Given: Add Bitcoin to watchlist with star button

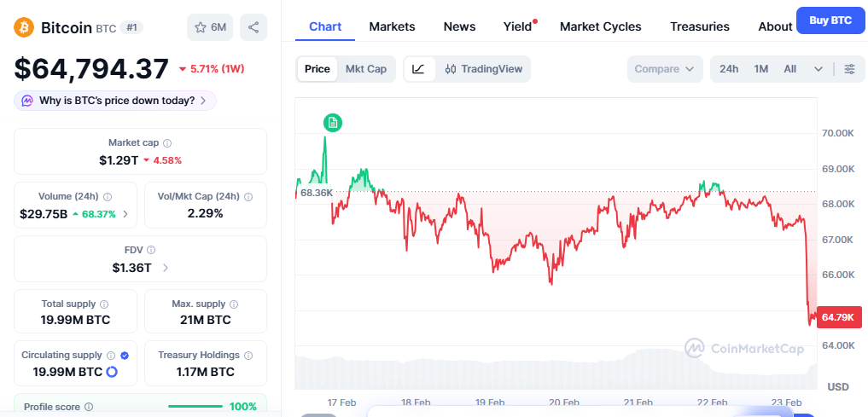Looking at the screenshot, I should (210, 27).
